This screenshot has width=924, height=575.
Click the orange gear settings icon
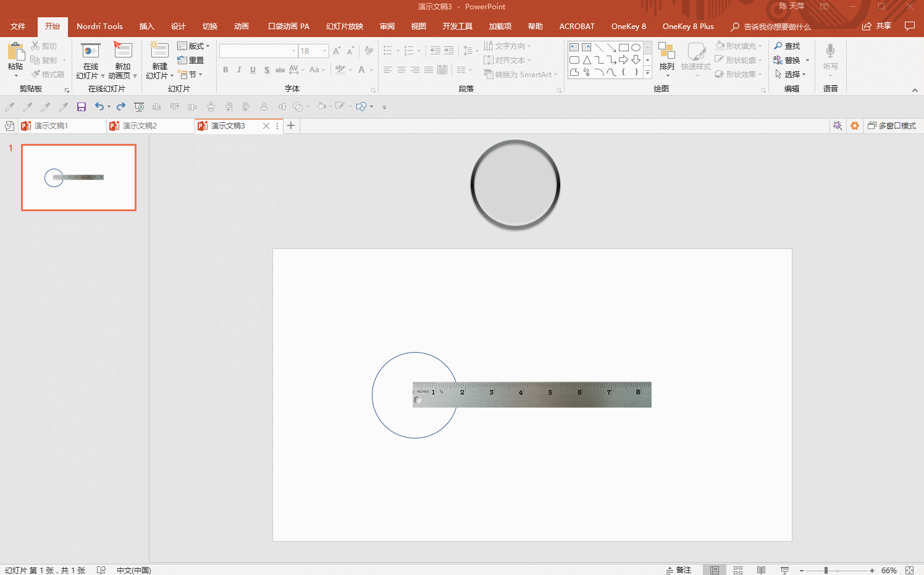point(855,126)
